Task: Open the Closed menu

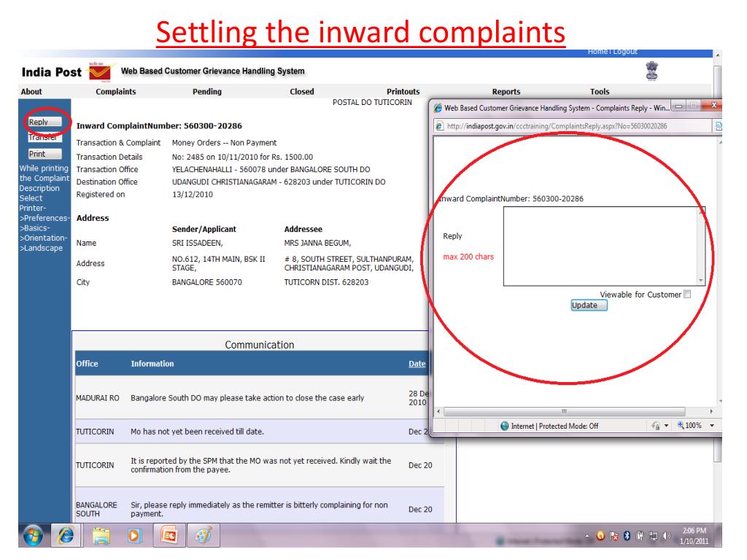Action: point(301,91)
